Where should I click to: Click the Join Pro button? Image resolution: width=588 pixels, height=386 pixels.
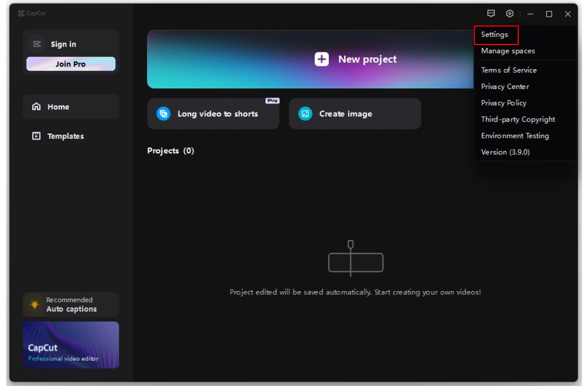tap(71, 64)
